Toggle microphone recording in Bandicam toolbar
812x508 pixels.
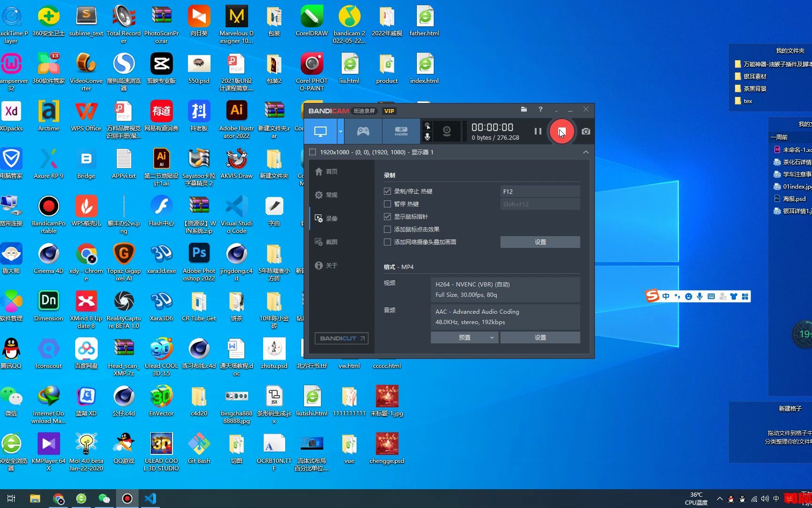coord(427,137)
